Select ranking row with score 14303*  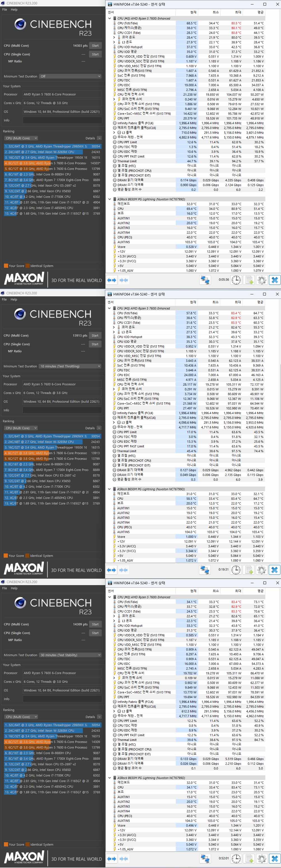click(x=53, y=163)
